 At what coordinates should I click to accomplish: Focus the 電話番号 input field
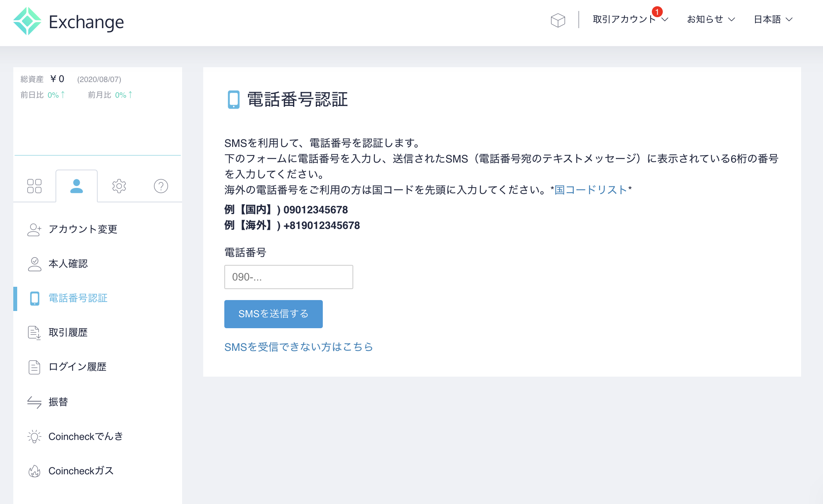pos(289,277)
